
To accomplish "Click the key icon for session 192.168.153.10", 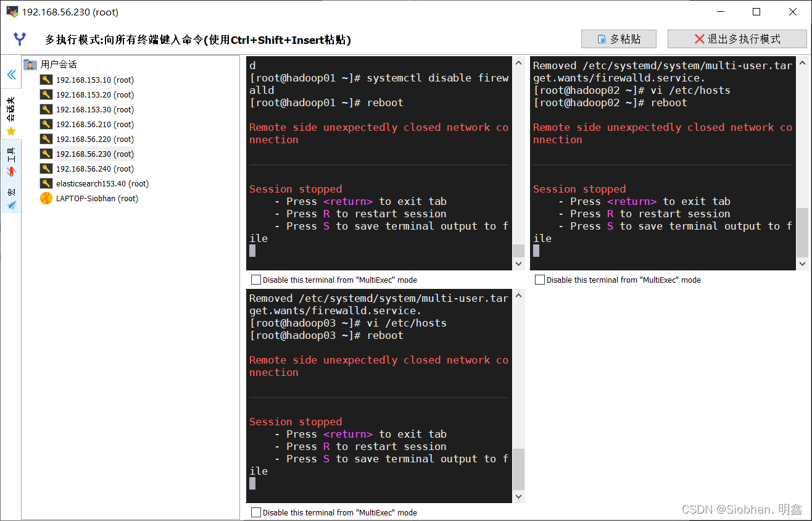I will pos(46,80).
